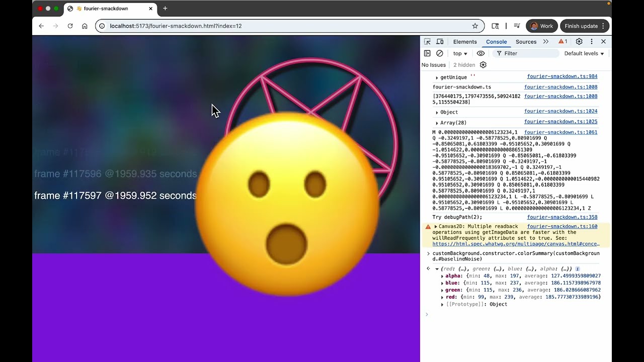The image size is (644, 362).
Task: Click the astonished emoji face
Action: coord(287,205)
